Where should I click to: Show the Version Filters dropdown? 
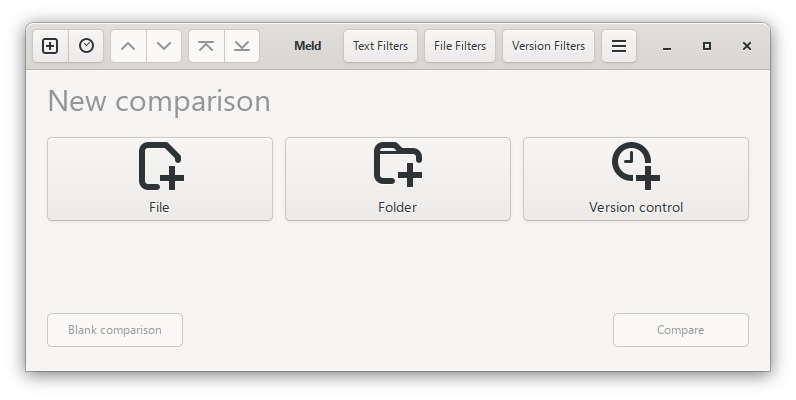(548, 46)
